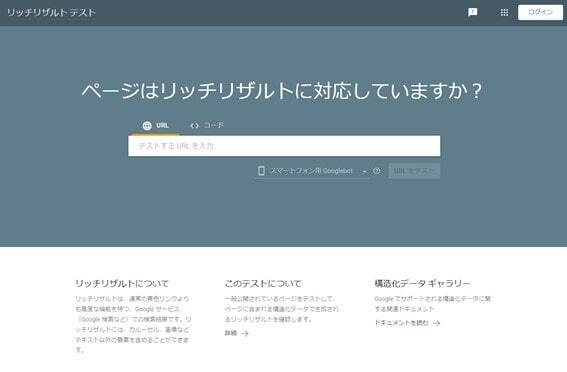
Task: Click the arrow icon next to 詳細
Action: point(245,333)
